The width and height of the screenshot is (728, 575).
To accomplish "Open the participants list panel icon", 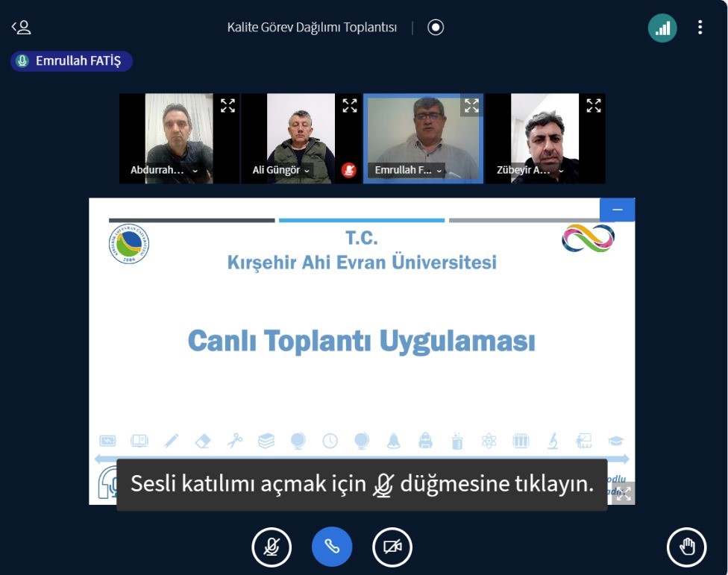I will pos(22,28).
